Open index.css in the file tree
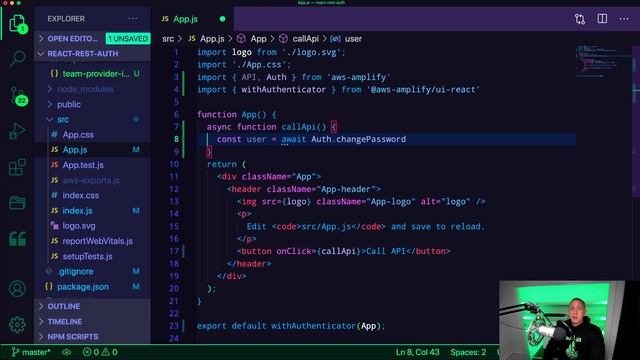This screenshot has width=640, height=360. tap(80, 196)
